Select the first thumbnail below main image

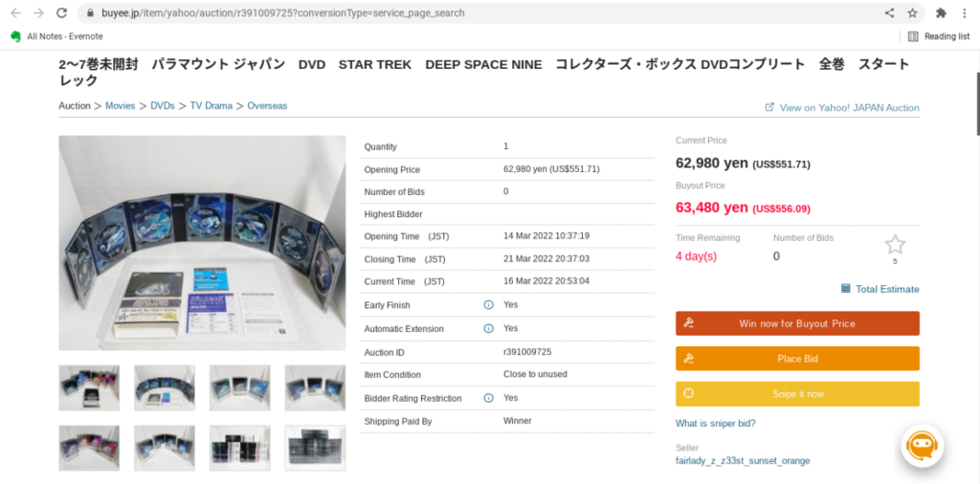point(89,387)
